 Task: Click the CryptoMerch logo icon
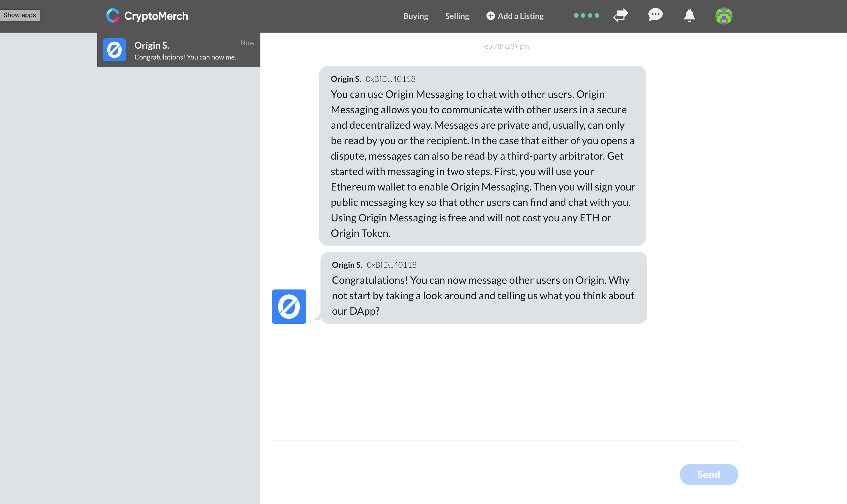click(x=112, y=16)
